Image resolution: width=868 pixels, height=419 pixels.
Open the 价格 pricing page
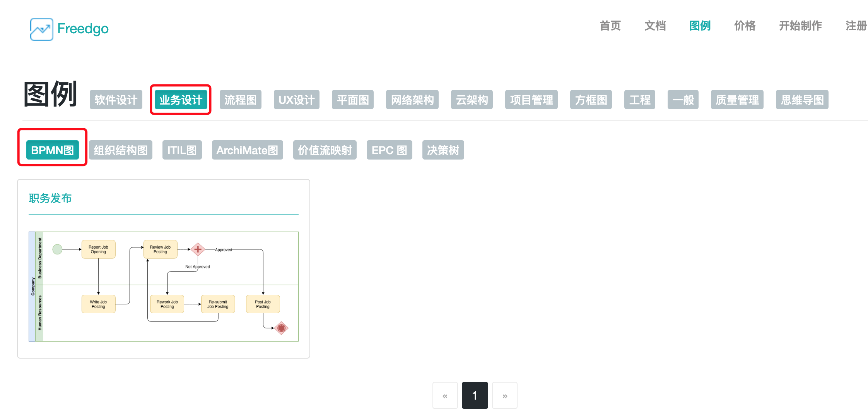(745, 26)
